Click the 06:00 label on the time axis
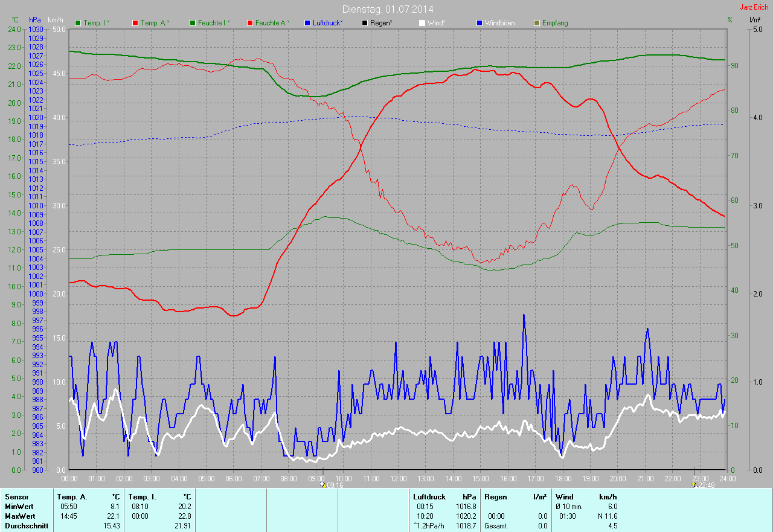The image size is (773, 532). click(234, 478)
